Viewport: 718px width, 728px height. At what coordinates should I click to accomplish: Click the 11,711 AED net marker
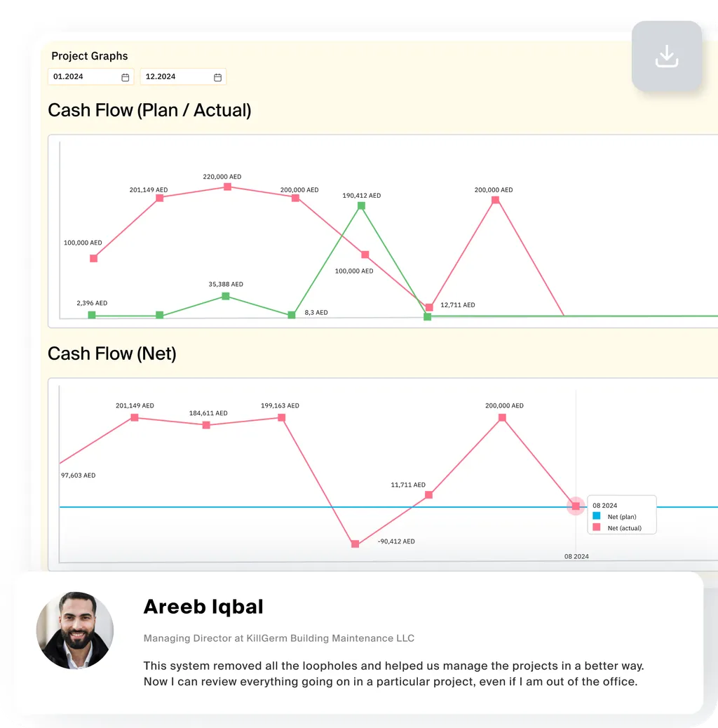coord(429,495)
